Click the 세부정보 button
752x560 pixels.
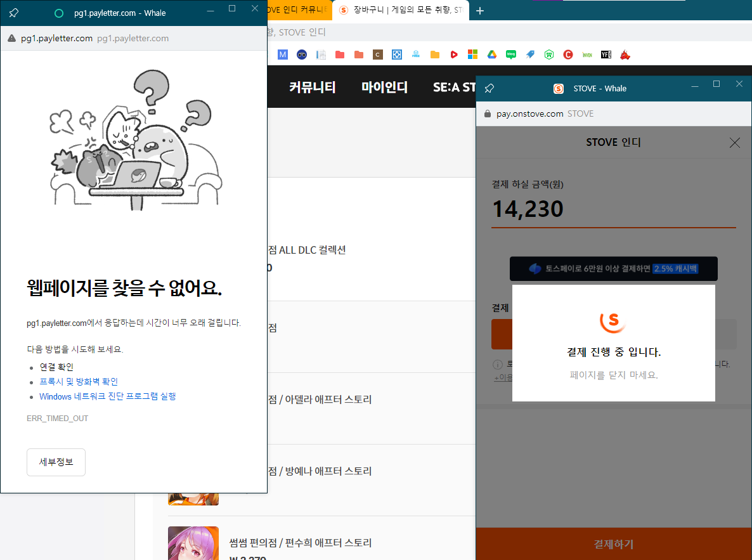[56, 462]
